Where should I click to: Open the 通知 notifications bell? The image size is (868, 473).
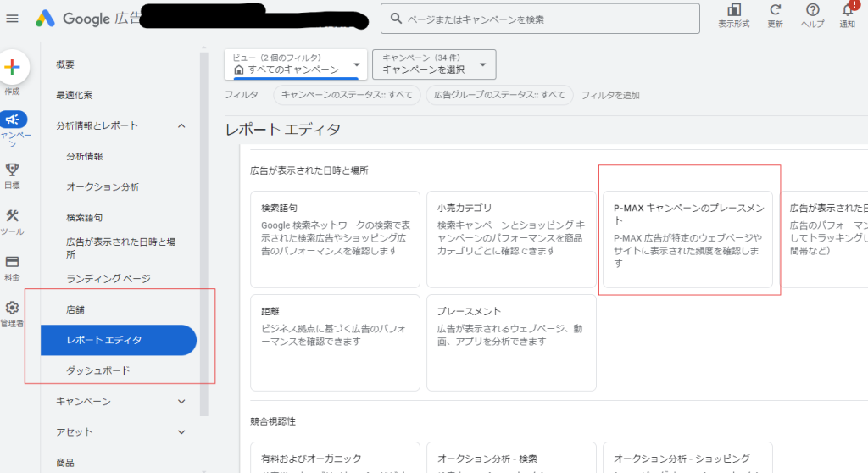848,10
